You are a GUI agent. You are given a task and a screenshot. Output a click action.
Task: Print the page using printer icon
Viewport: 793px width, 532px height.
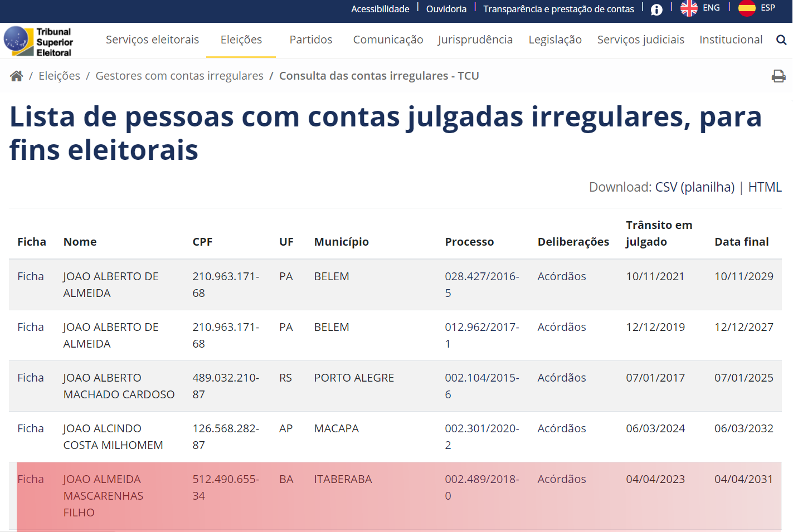(x=779, y=76)
